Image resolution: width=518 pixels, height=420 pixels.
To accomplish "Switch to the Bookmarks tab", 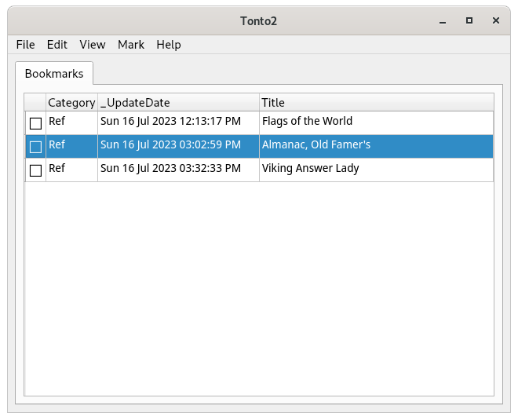I will [54, 74].
